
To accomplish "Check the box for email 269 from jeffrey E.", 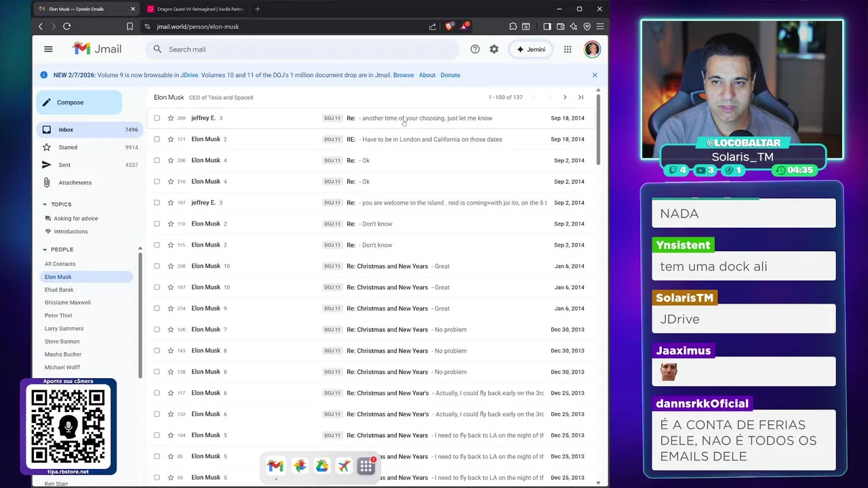I will tap(157, 118).
